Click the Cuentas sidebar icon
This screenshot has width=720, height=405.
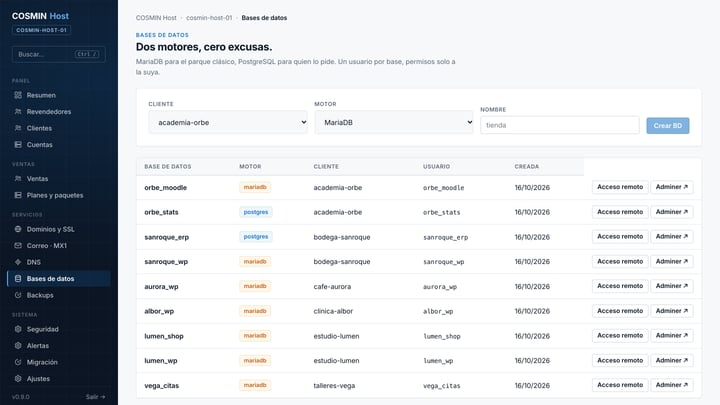[18, 145]
